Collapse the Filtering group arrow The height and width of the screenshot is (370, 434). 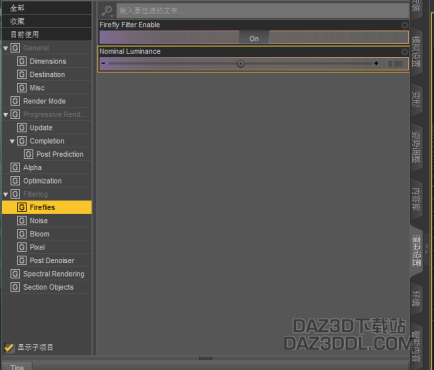pyautogui.click(x=6, y=194)
